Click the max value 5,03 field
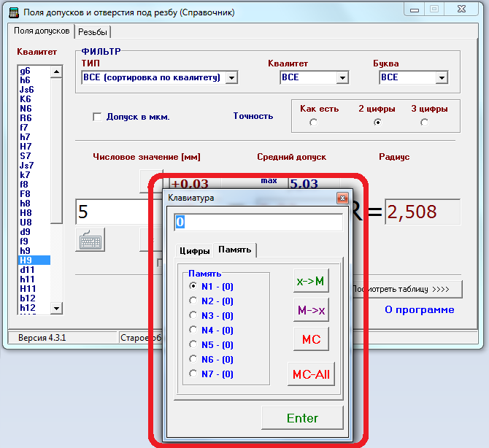Screen dimensions: 489x448 pyautogui.click(x=315, y=184)
